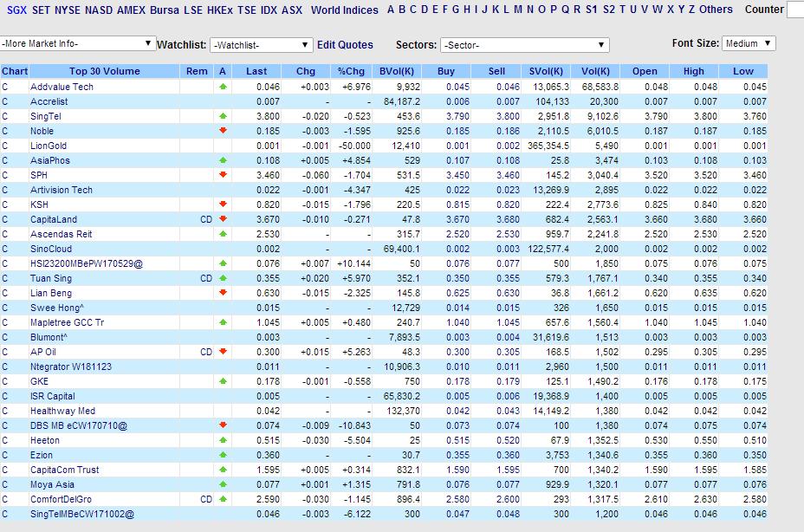Image resolution: width=804 pixels, height=532 pixels.
Task: Click the green up arrow in Heeton row
Action: 223,440
